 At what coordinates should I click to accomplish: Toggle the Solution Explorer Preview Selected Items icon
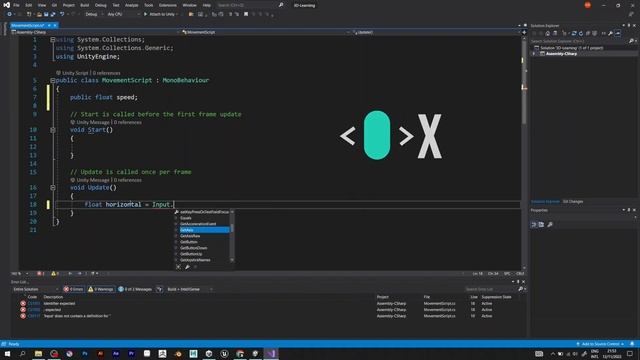[618, 33]
